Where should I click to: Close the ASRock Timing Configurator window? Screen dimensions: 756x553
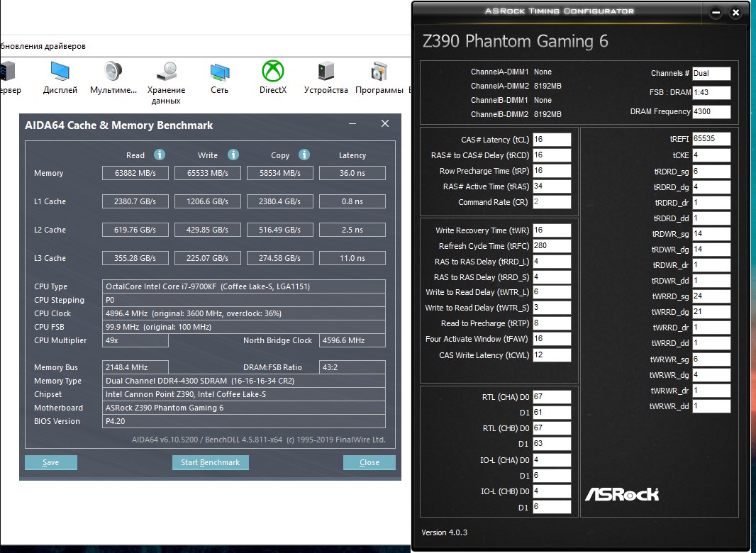735,13
